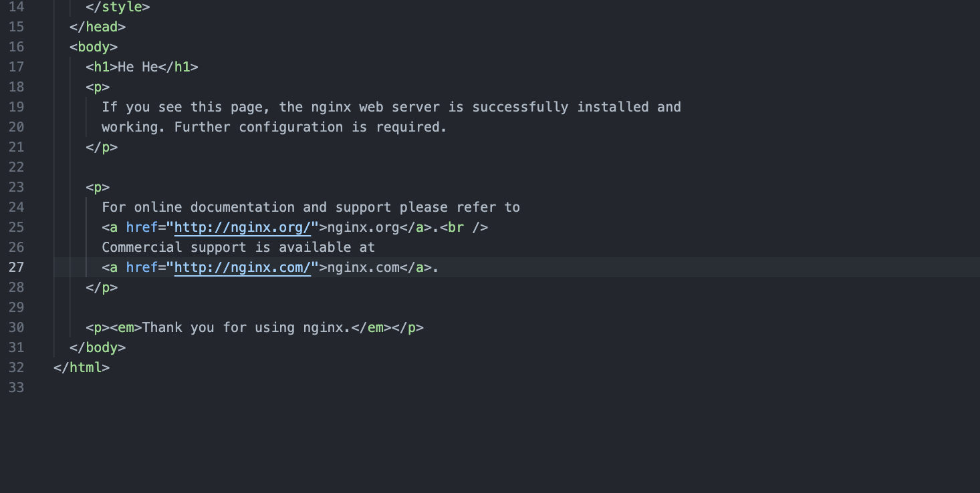Viewport: 980px width, 493px height.
Task: Click line number 22 in gutter
Action: (x=16, y=167)
